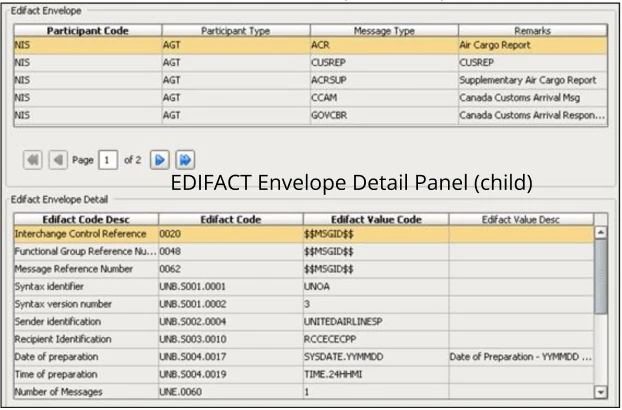Click the UNB.S003.0010 code cell
Screen dimensions: 622x410
(x=231, y=339)
